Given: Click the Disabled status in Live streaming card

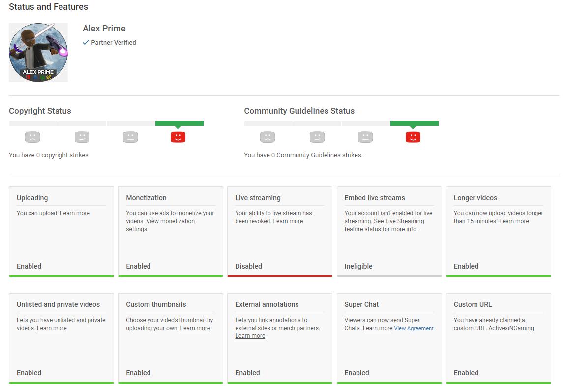Looking at the screenshot, I should (248, 266).
